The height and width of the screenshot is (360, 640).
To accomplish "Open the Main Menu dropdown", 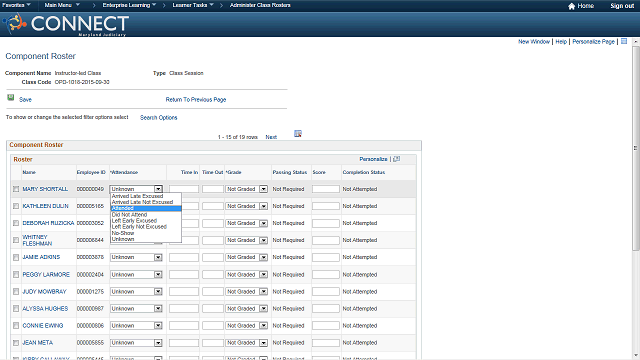I will coord(62,5).
